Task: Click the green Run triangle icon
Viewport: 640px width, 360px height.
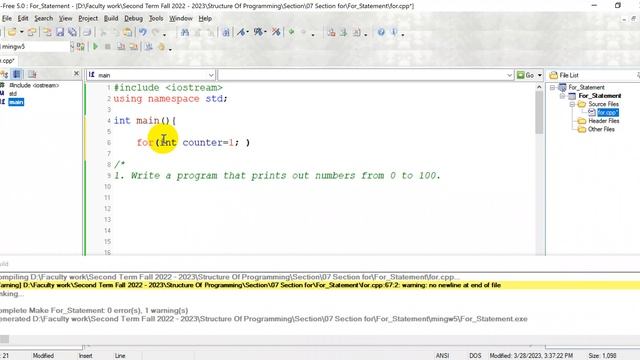Action: coord(96,47)
